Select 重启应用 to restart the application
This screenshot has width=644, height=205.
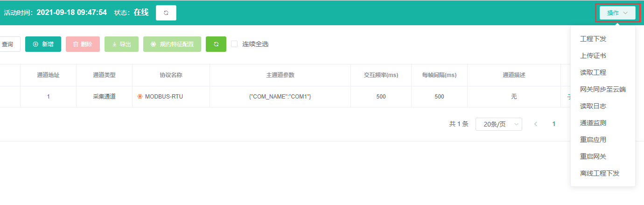point(593,140)
